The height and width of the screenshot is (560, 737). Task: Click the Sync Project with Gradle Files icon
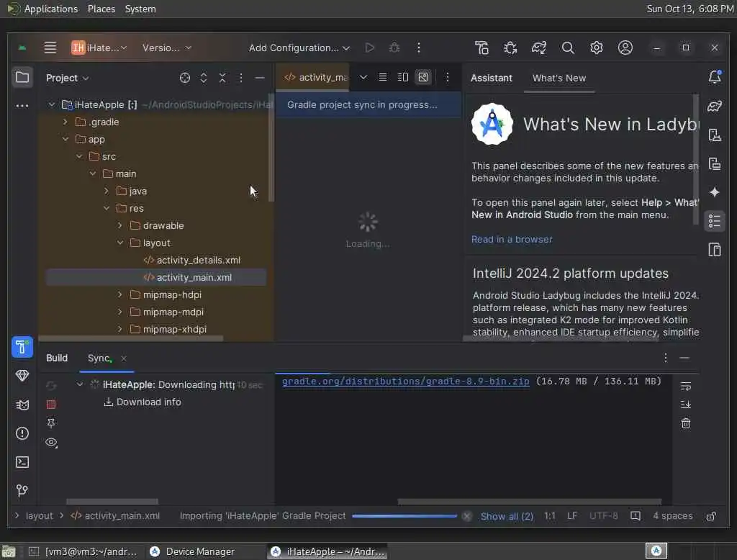point(539,48)
